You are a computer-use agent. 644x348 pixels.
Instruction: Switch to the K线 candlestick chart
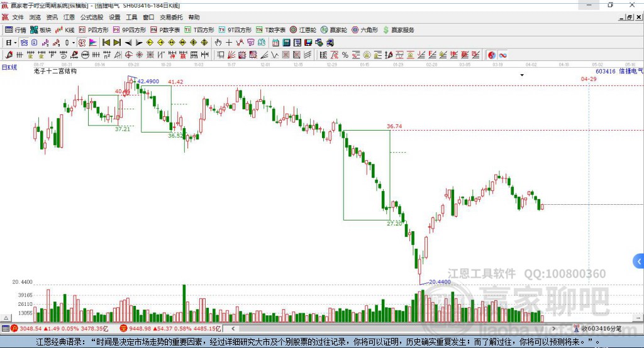coord(65,30)
